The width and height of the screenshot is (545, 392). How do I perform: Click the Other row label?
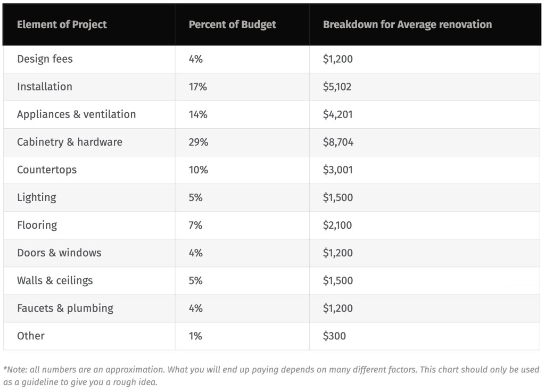(31, 336)
